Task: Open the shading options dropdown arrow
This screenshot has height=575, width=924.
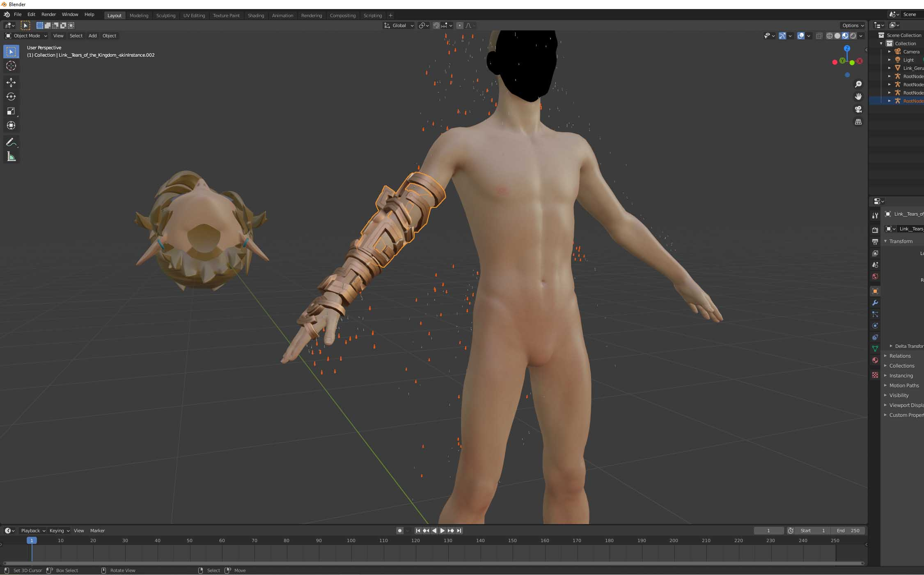Action: tap(861, 36)
